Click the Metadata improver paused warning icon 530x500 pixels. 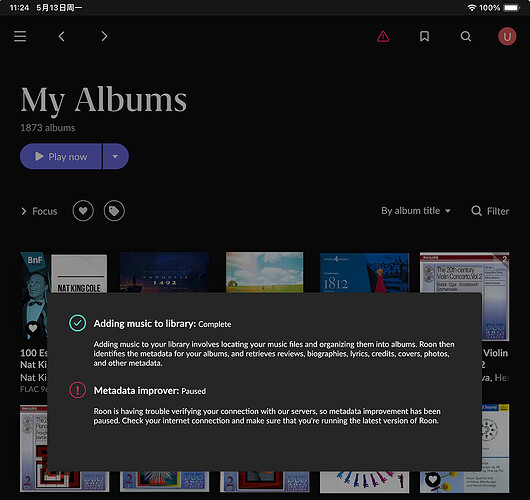click(77, 390)
